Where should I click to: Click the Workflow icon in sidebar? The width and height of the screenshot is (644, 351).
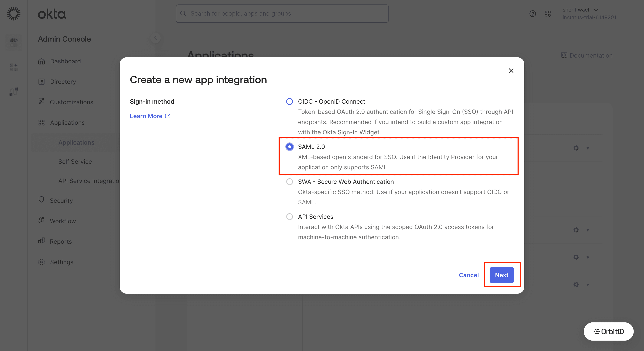41,220
